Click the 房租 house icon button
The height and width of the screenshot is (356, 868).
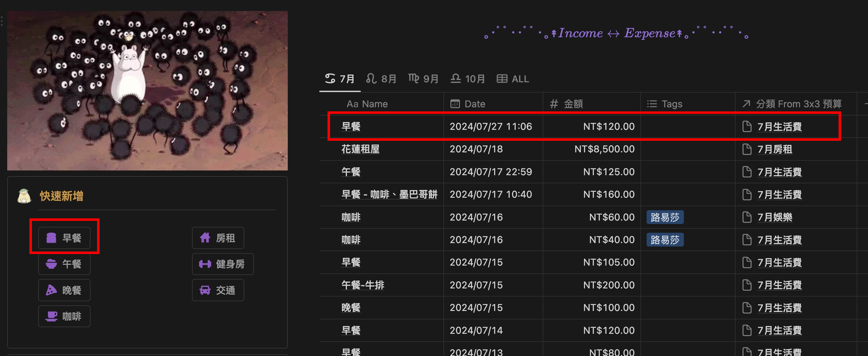(x=218, y=238)
